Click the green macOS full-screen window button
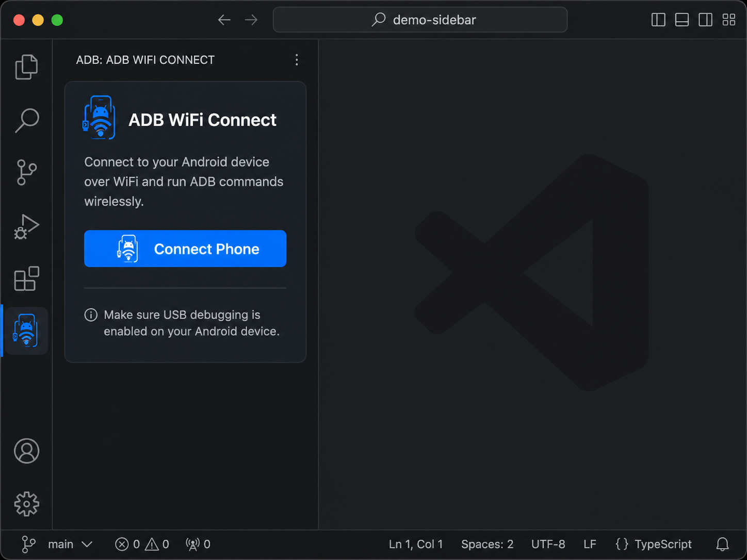The height and width of the screenshot is (560, 747). (x=57, y=20)
